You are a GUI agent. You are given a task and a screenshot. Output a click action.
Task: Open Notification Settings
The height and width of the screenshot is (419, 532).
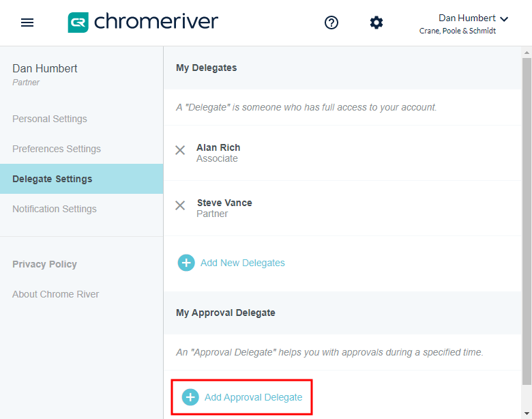point(55,209)
